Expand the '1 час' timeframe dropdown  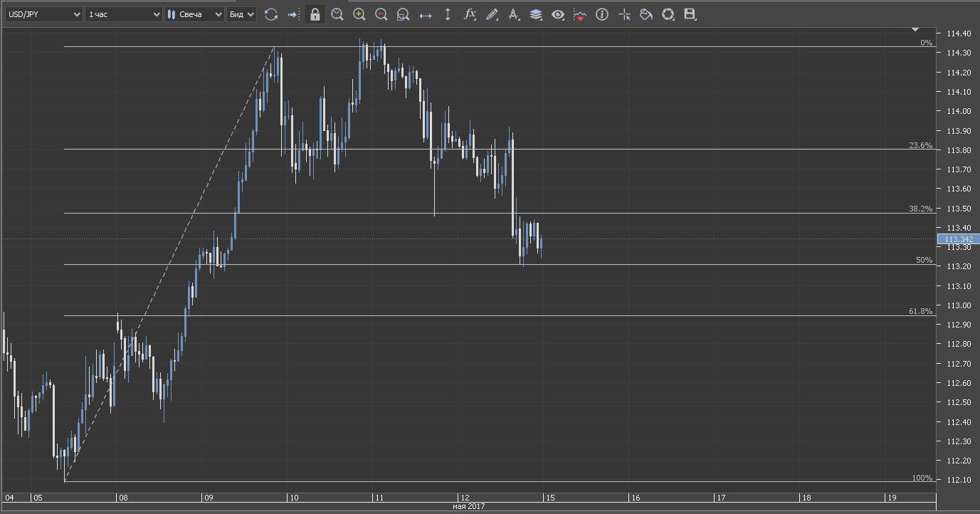tap(124, 14)
